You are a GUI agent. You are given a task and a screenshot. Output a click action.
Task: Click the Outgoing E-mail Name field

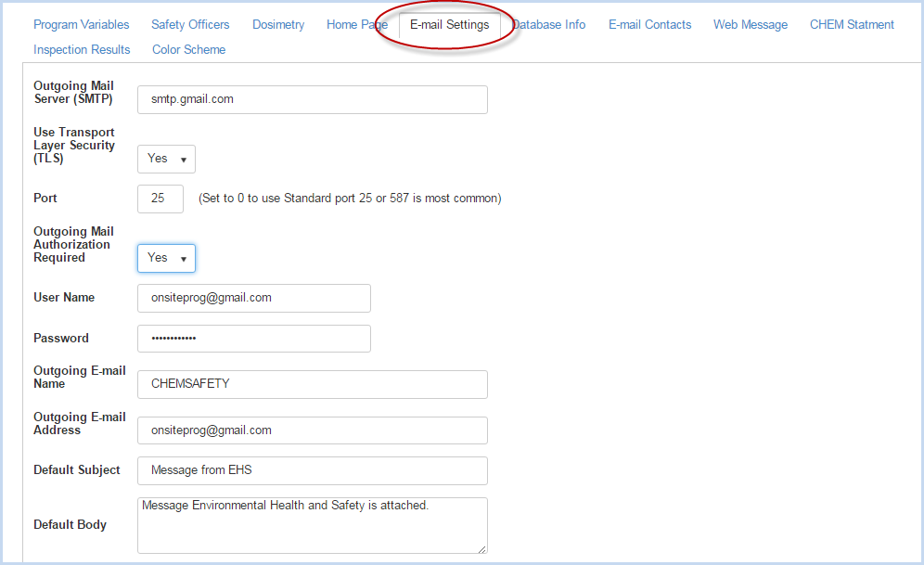pos(313,384)
